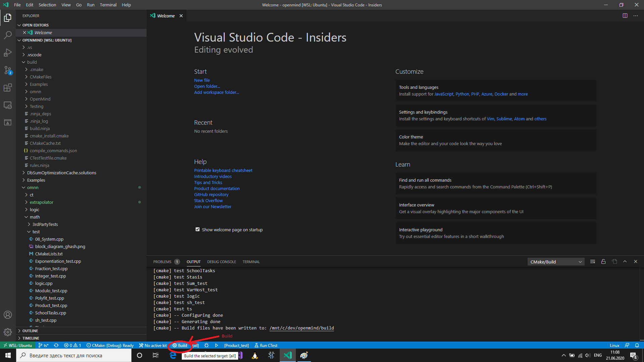
Task: Click the WSL: Ubuntu remote indicator
Action: coord(18,345)
